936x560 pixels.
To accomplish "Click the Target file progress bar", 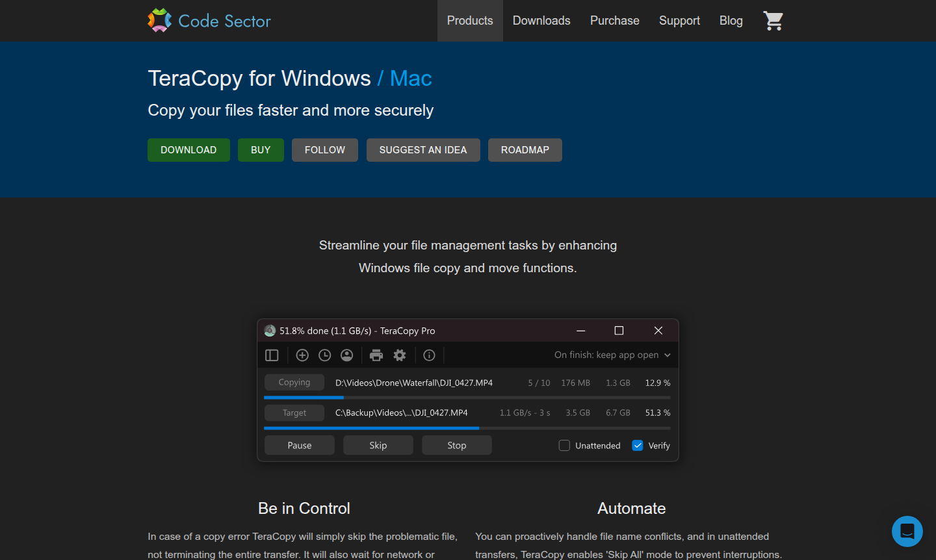I will pos(467,428).
